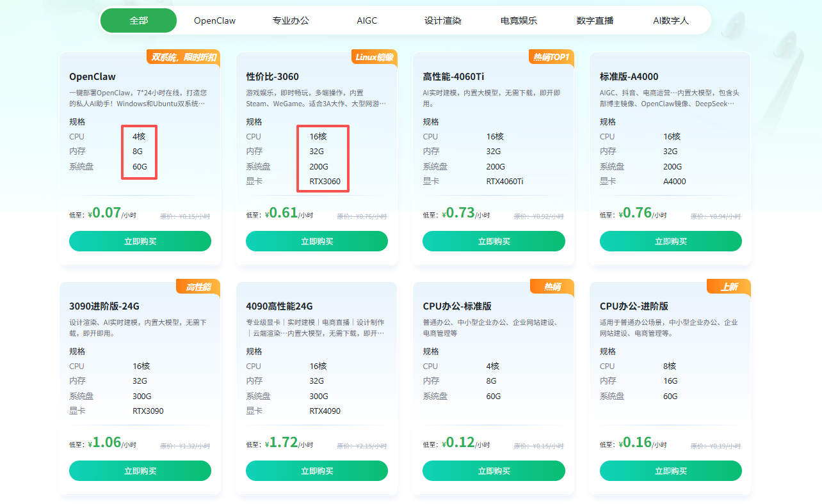Click the Linux镜像 corner badge

coord(375,57)
